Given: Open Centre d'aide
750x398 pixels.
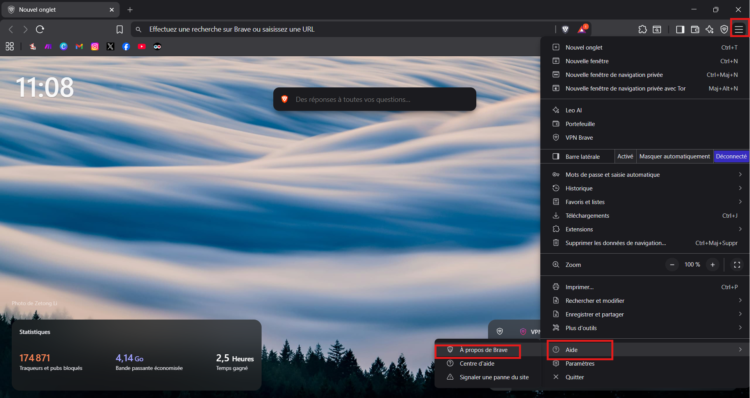Looking at the screenshot, I should 488,364.
